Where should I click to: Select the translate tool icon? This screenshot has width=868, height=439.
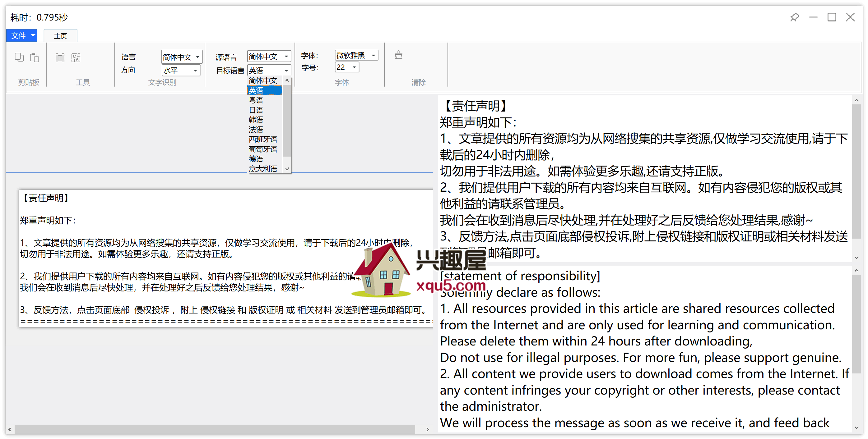[76, 57]
